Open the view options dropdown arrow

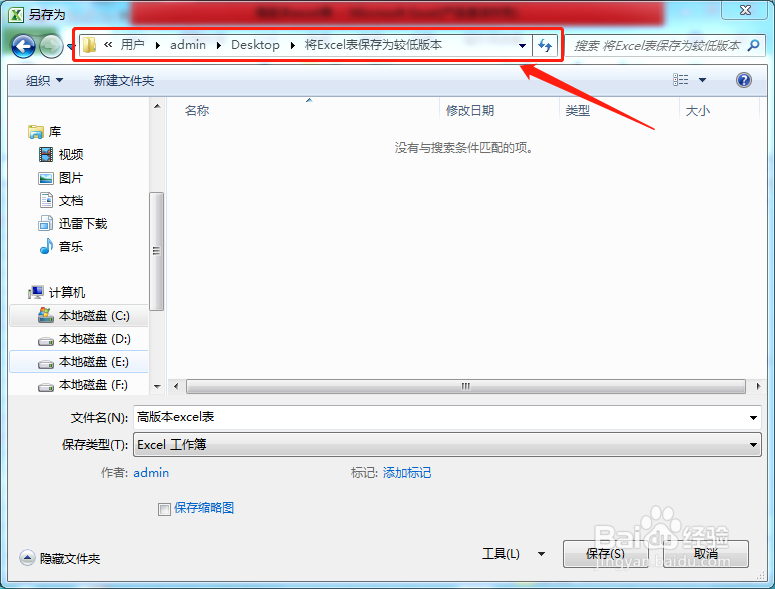tap(702, 80)
